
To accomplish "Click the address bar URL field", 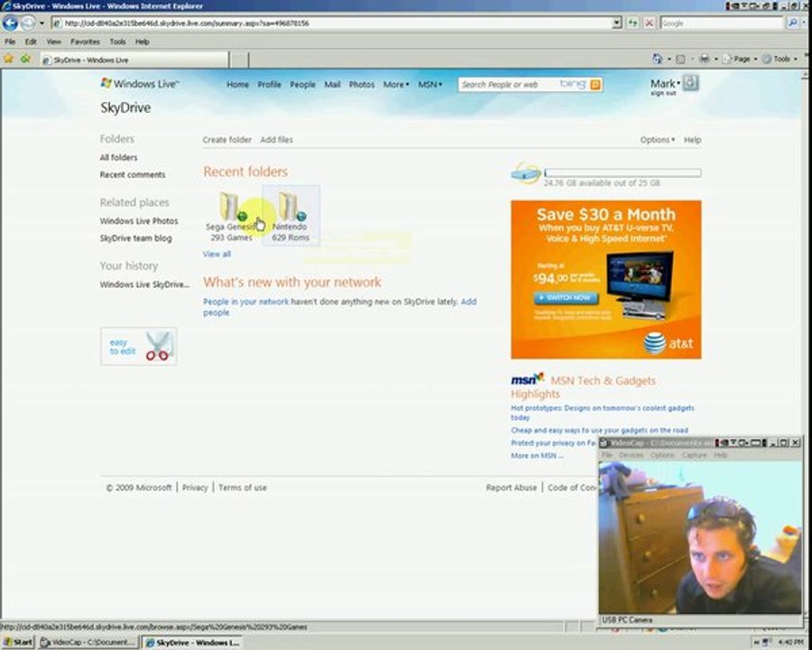I will (x=331, y=23).
